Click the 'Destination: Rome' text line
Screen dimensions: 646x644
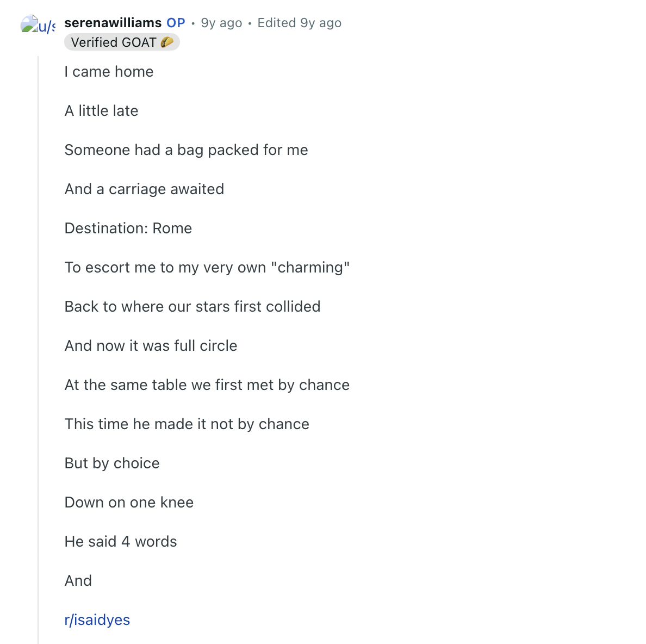click(128, 228)
